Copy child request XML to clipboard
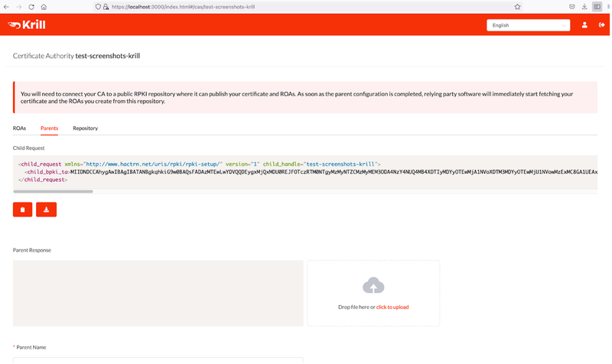 click(23, 210)
